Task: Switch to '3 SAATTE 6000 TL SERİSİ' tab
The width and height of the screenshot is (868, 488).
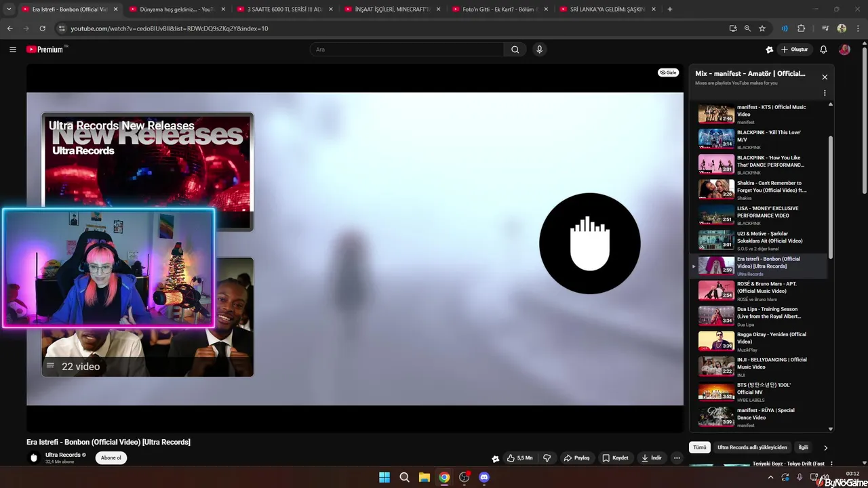Action: pyautogui.click(x=285, y=9)
